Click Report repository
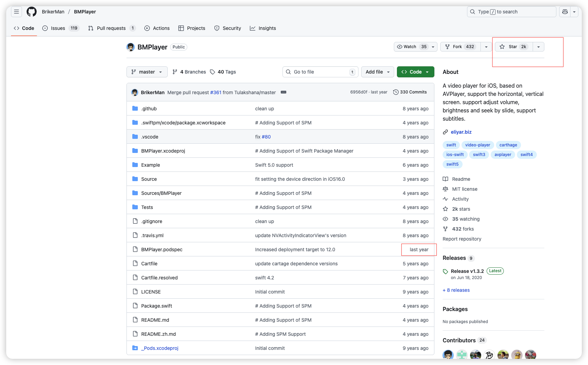The image size is (588, 365). click(462, 239)
